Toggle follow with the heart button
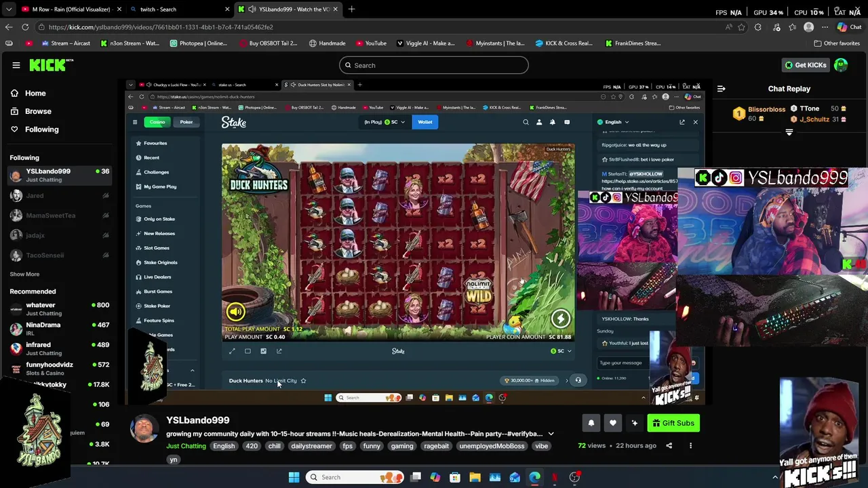Viewport: 868px width, 488px height. (x=613, y=423)
